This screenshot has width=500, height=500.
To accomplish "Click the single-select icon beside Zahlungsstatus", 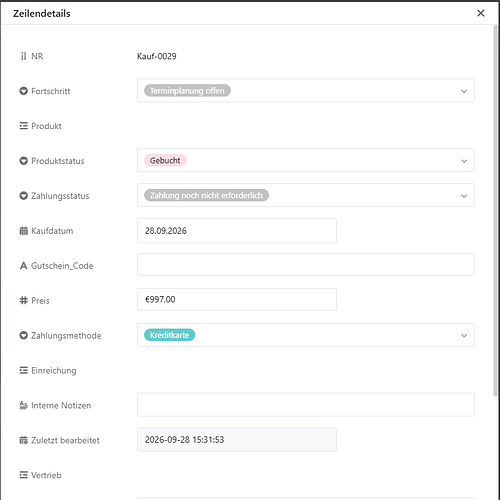I will 23,196.
